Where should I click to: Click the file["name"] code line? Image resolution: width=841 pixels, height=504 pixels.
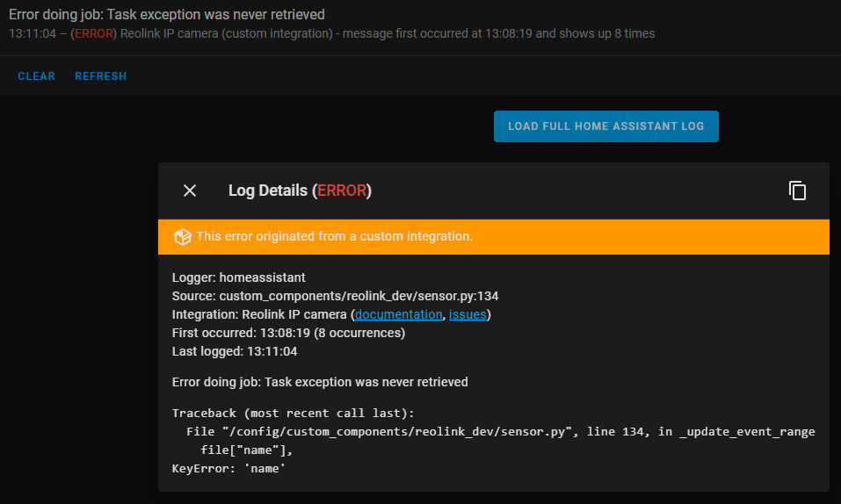[247, 450]
